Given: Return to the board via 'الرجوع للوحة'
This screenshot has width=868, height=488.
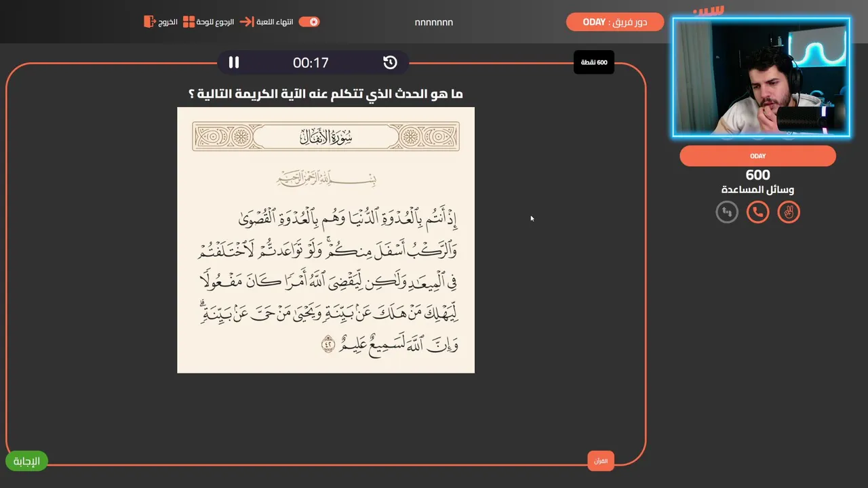Looking at the screenshot, I should point(215,22).
